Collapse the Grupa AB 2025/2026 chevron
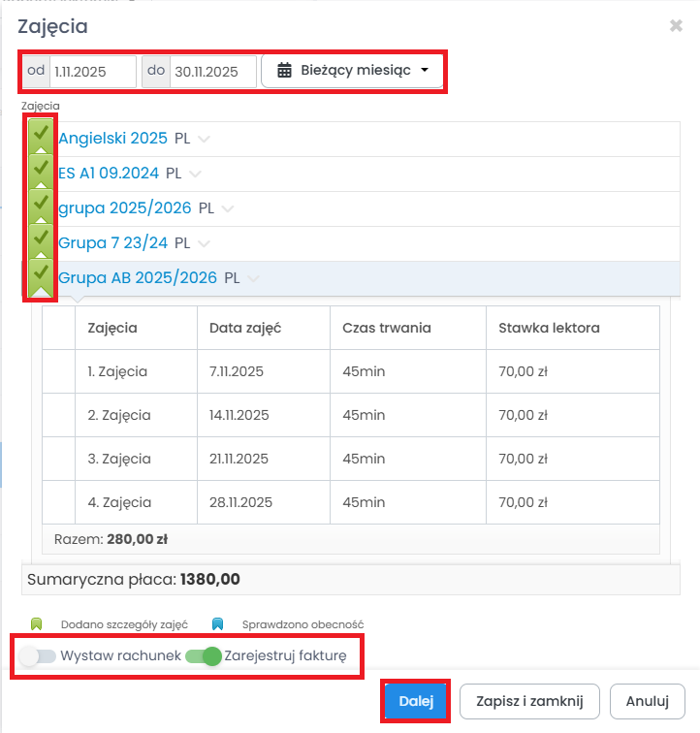This screenshot has height=733, width=700. [254, 279]
